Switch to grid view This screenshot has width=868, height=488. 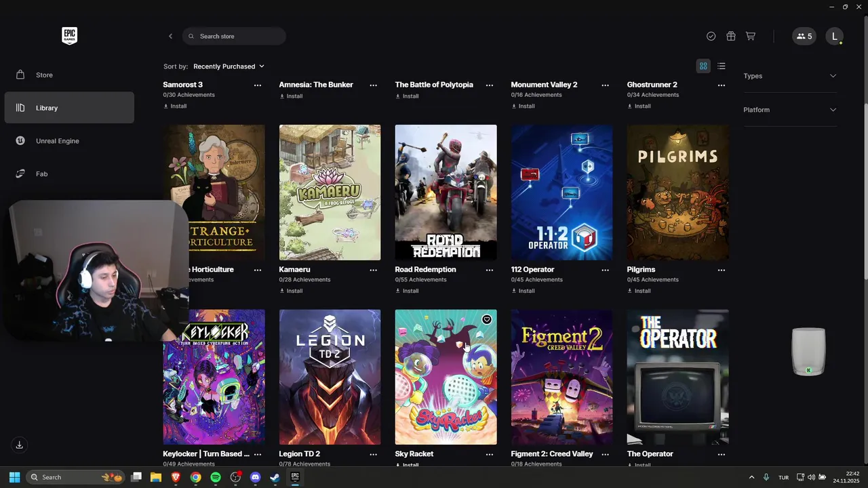click(x=703, y=66)
